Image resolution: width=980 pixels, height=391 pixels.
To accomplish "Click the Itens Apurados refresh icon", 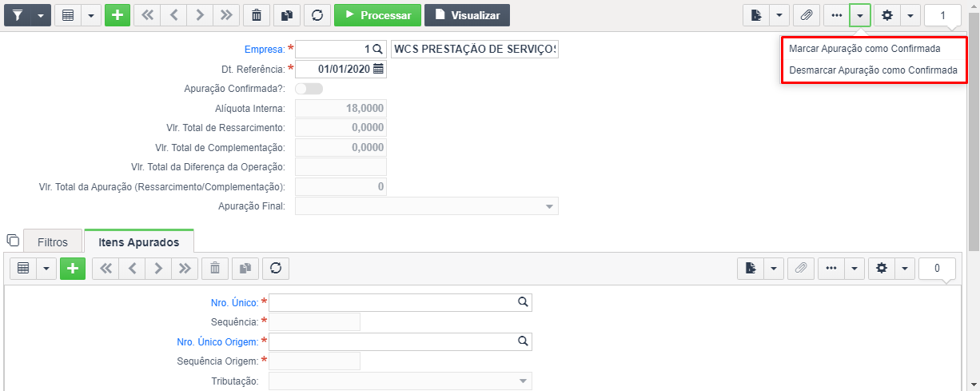I will click(x=277, y=269).
